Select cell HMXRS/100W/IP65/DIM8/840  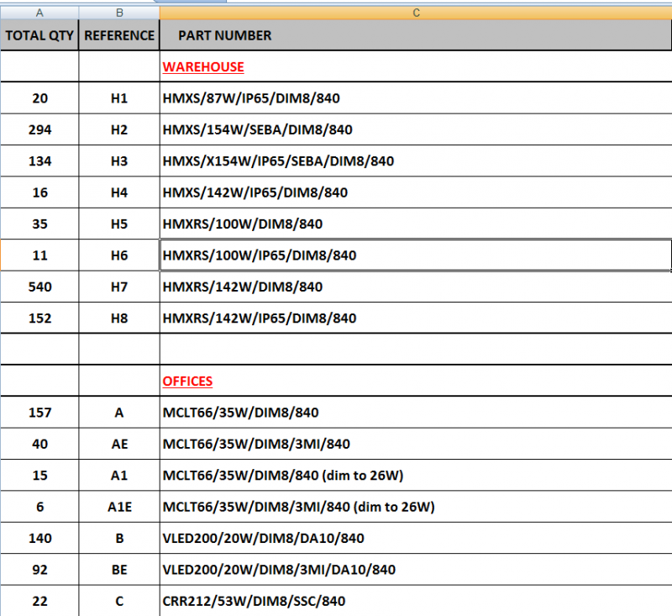click(x=416, y=255)
